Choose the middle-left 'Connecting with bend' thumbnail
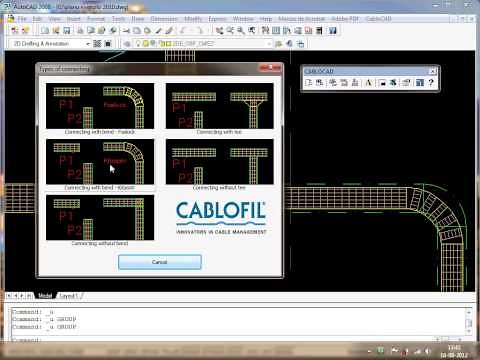 point(100,161)
